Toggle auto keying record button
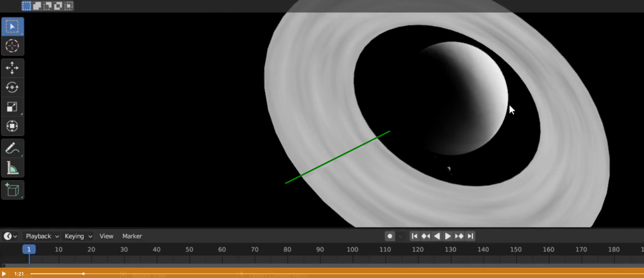This screenshot has height=278, width=644. click(x=389, y=236)
